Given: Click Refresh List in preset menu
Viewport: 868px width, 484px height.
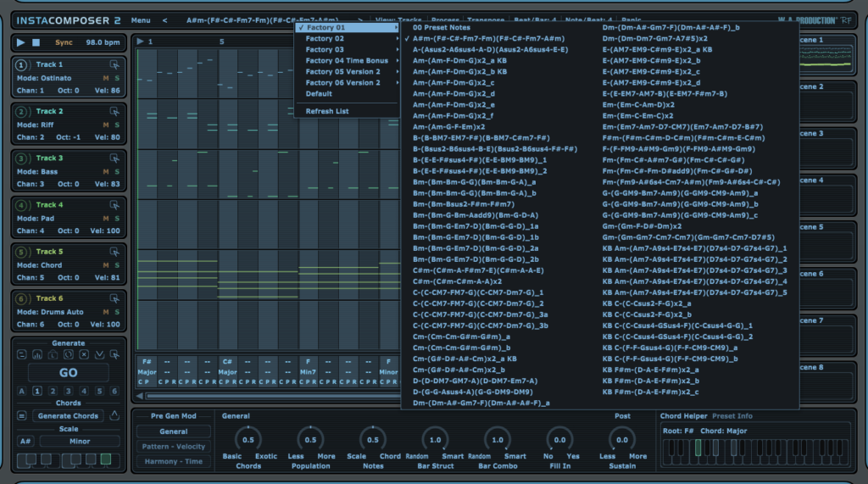Looking at the screenshot, I should click(327, 111).
